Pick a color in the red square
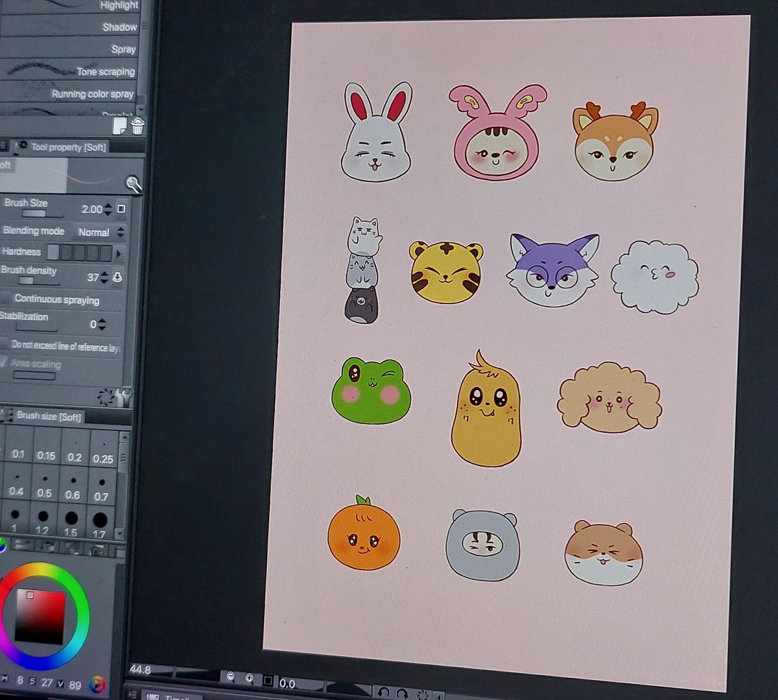Viewport: 778px width, 700px height. (x=40, y=616)
